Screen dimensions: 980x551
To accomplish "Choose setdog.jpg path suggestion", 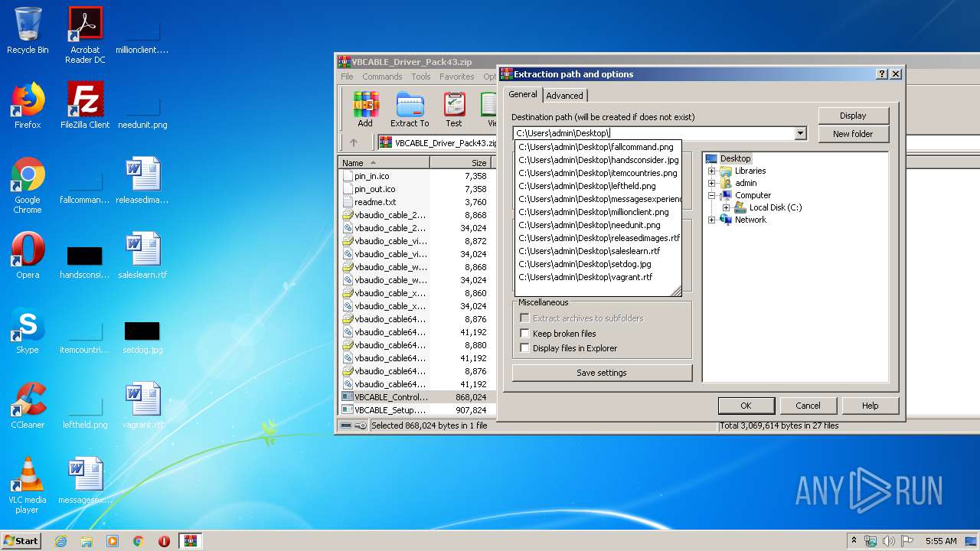I will tap(598, 264).
